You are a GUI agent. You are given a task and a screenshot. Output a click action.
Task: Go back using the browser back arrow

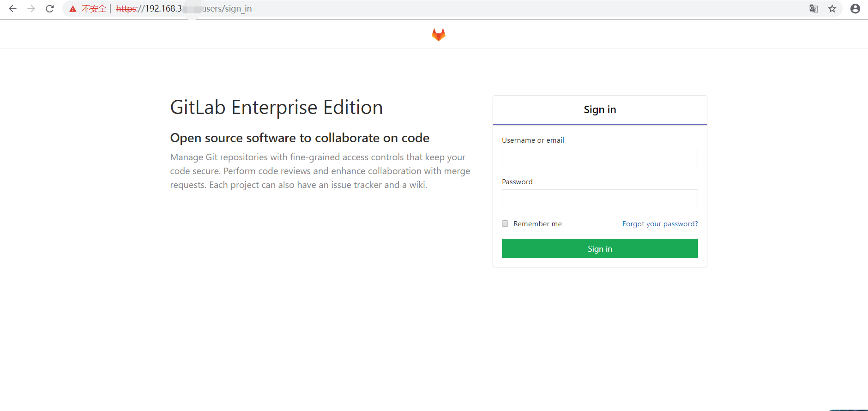pos(13,9)
